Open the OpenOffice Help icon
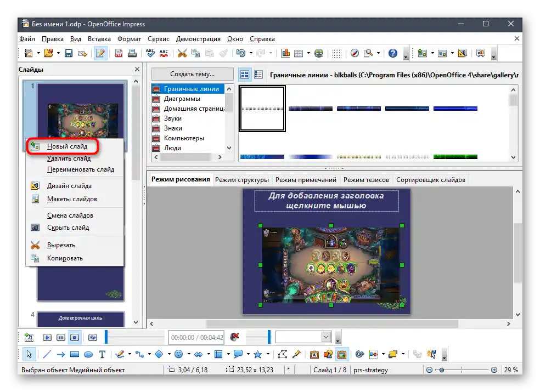This screenshot has width=540, height=392. click(393, 53)
